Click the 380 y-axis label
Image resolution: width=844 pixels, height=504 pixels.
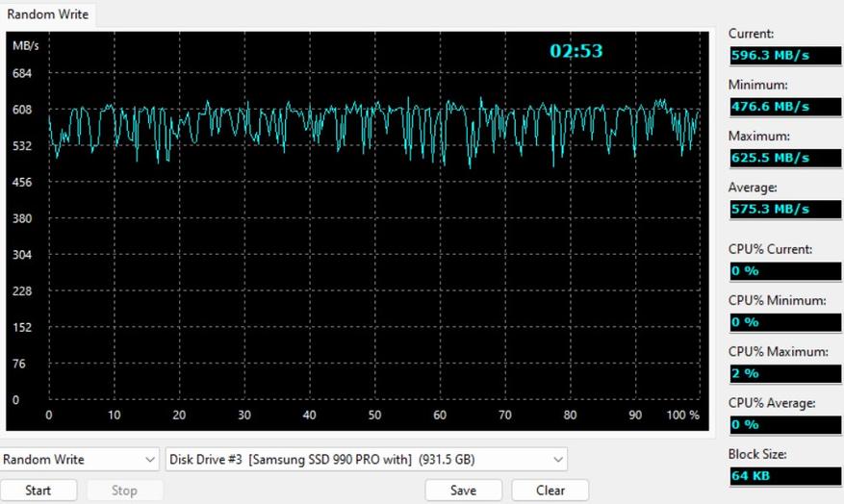click(x=22, y=219)
